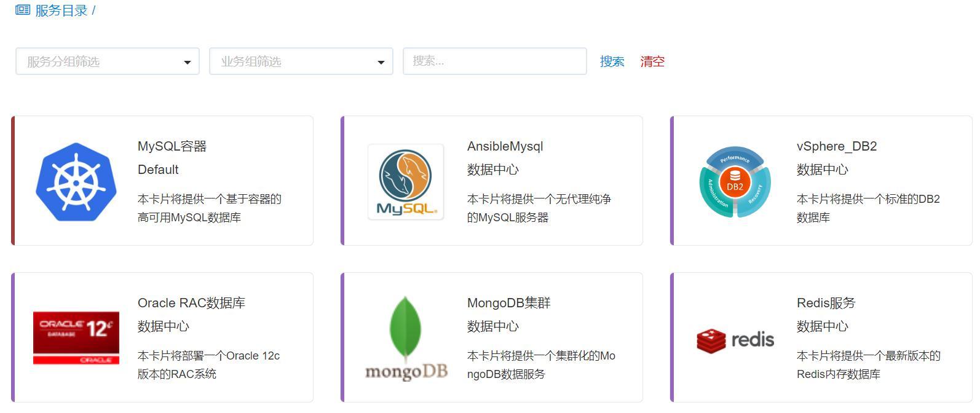Click the mongoDB leaf logo
The width and height of the screenshot is (980, 413).
pos(406,339)
